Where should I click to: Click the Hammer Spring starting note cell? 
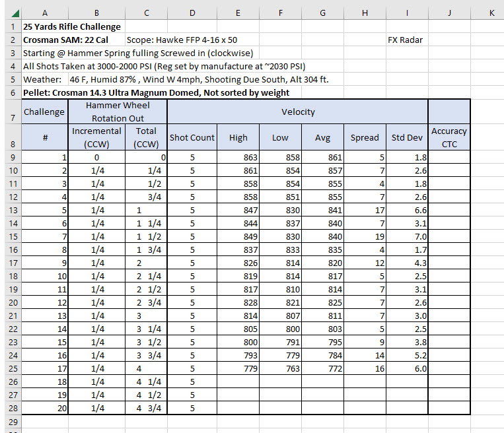click(x=138, y=53)
